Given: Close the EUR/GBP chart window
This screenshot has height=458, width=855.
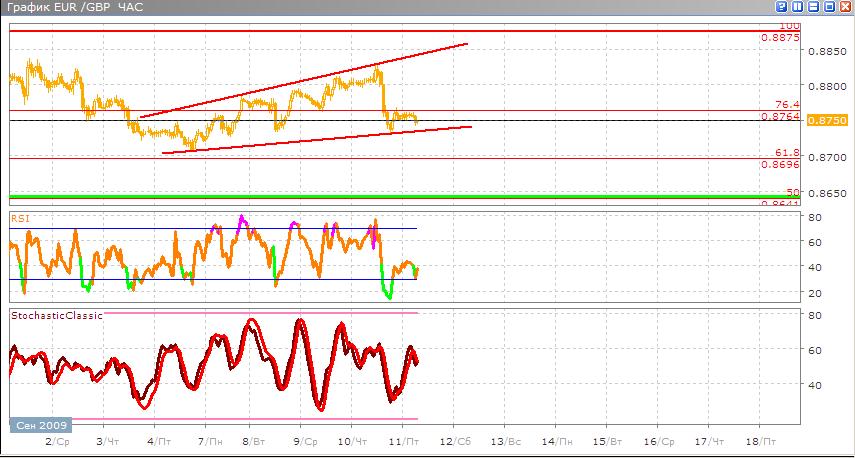Looking at the screenshot, I should (844, 7).
